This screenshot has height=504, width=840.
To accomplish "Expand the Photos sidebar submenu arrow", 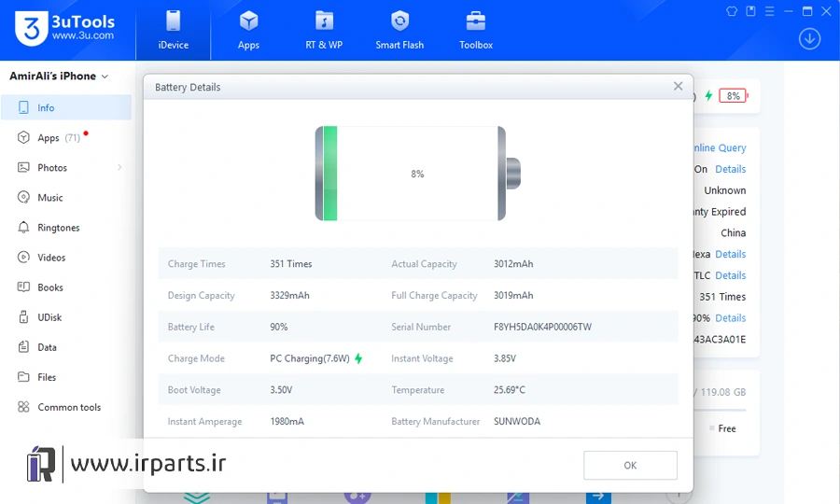I will coord(119,168).
